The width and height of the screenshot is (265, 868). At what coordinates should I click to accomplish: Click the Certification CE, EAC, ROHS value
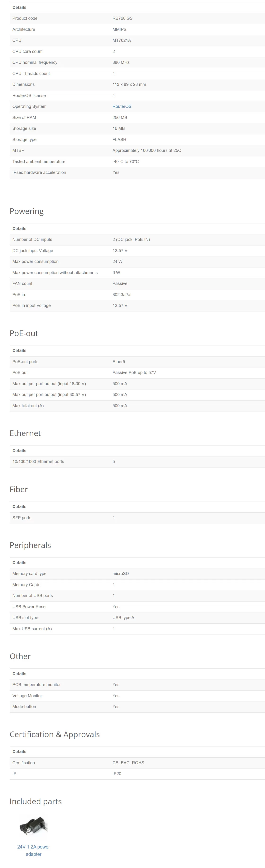pos(128,762)
